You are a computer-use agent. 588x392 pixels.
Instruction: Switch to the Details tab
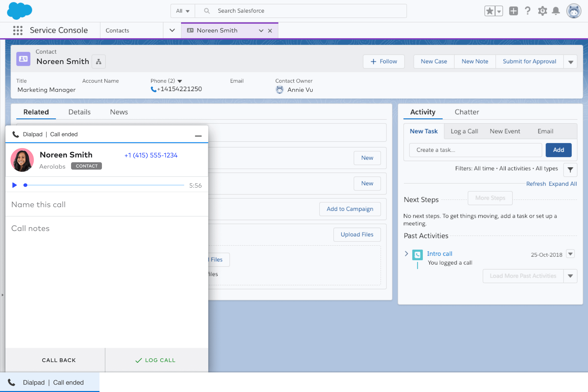coord(79,112)
